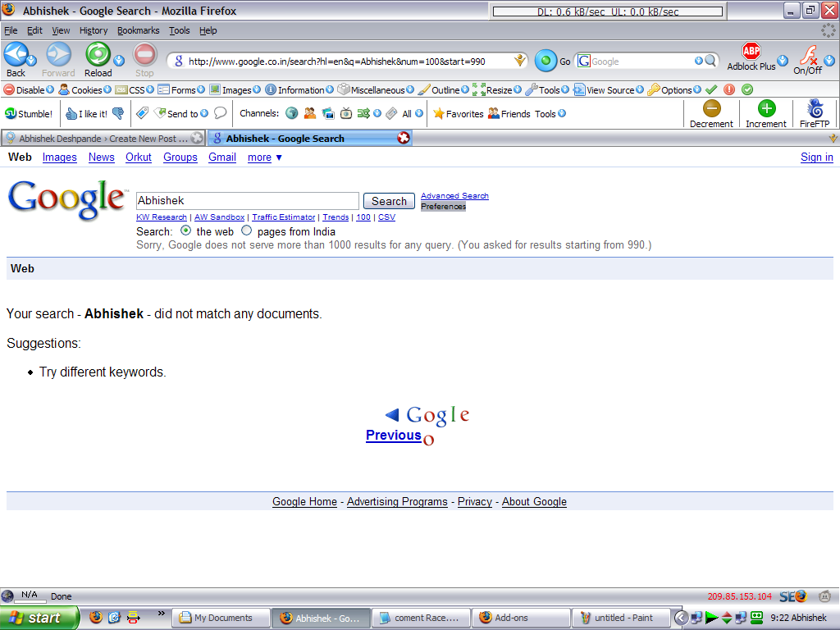This screenshot has width=840, height=630.
Task: Select the globe channel icon
Action: click(291, 113)
